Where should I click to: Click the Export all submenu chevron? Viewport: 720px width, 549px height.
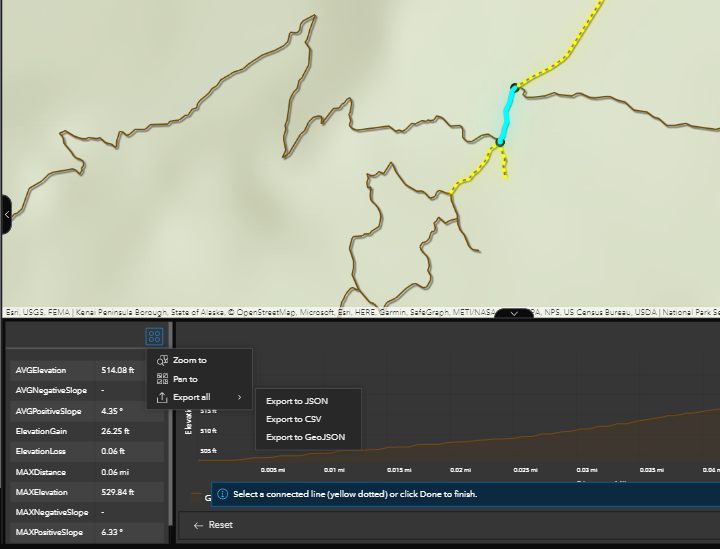[239, 397]
